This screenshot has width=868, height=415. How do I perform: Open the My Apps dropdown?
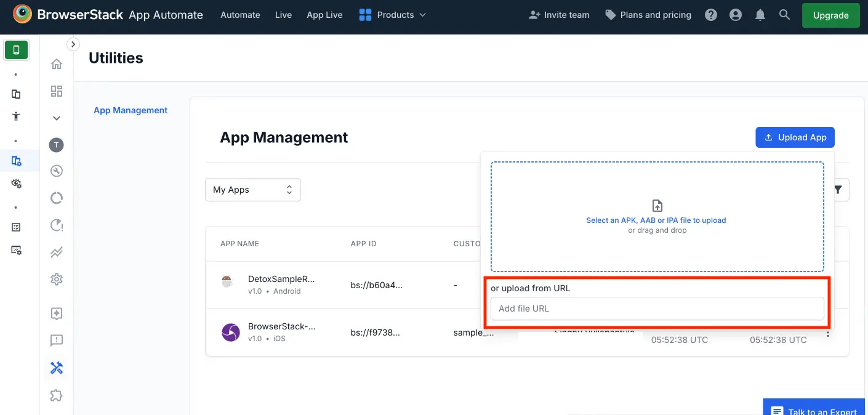[252, 190]
